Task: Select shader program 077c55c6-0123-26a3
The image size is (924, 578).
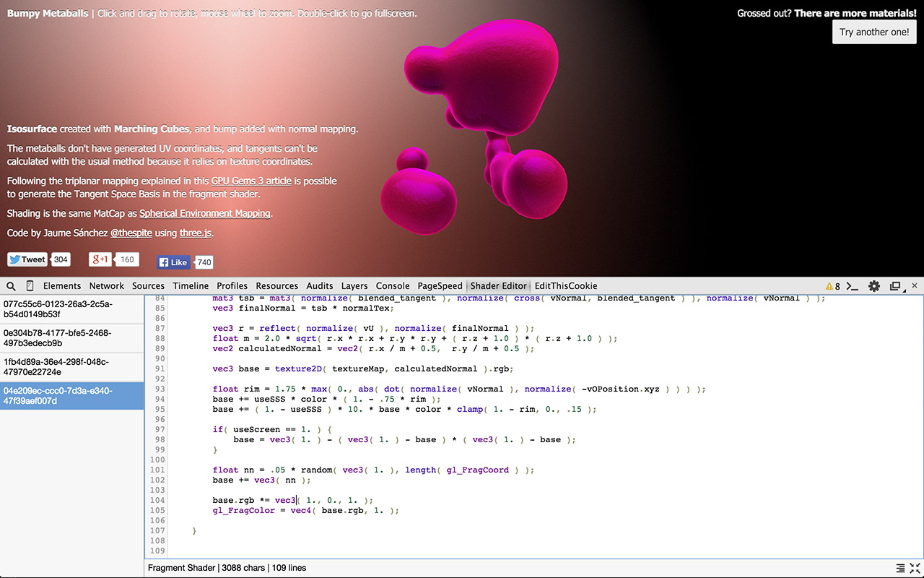Action: [x=72, y=309]
